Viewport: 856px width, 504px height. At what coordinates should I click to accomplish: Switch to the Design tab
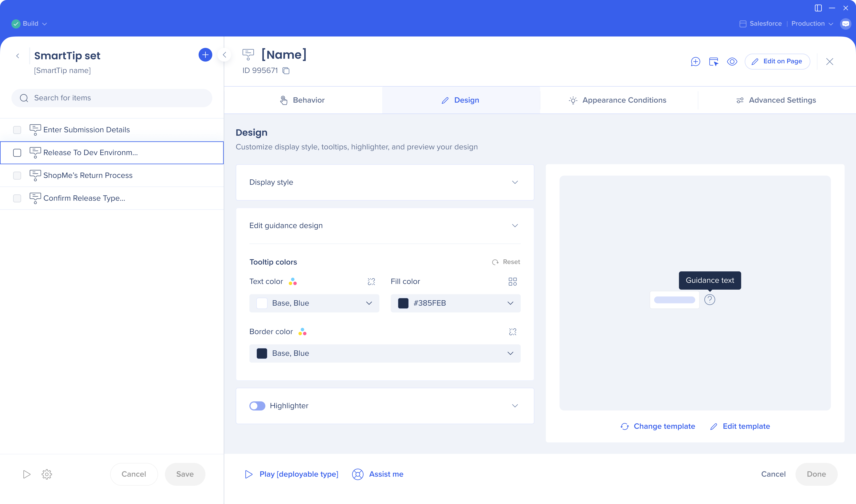point(461,100)
